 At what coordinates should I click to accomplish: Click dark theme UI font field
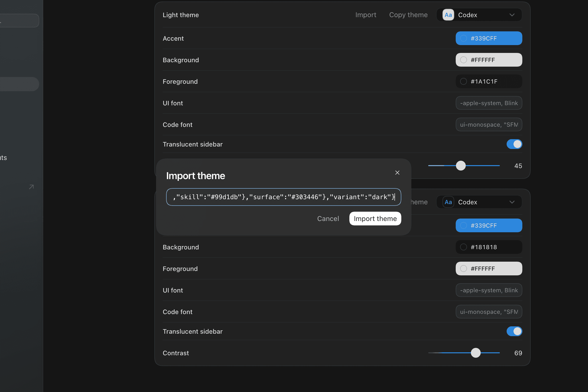489,290
